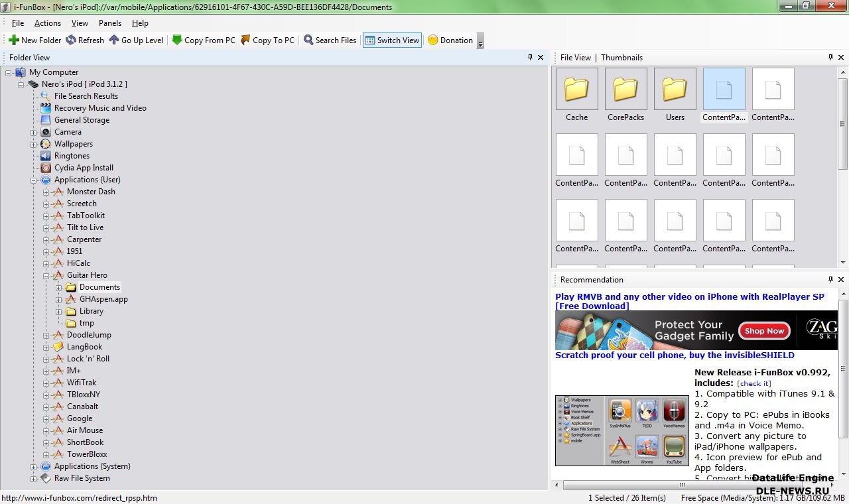Image resolution: width=849 pixels, height=504 pixels.
Task: Select File Search Results icon in tree
Action: (46, 96)
